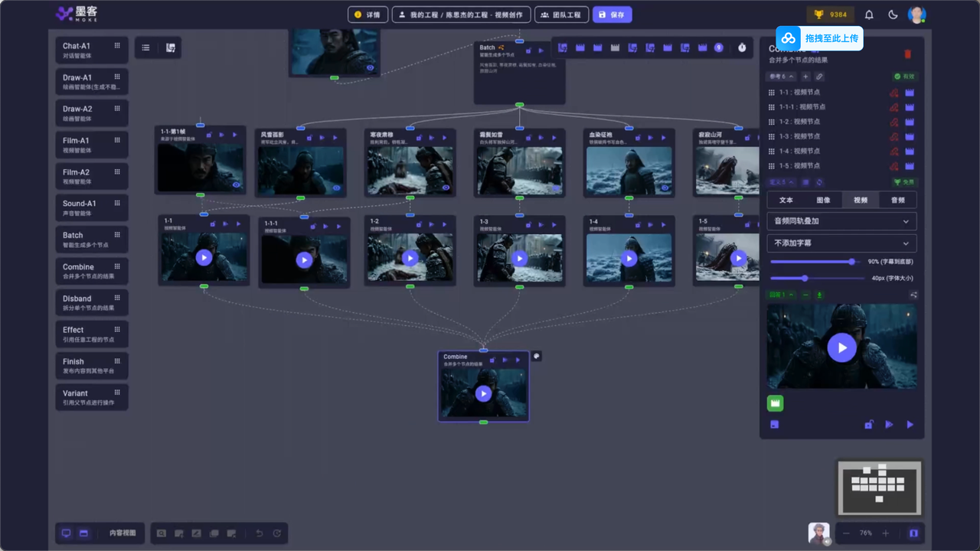Click the green clapperboard icon under preview
The height and width of the screenshot is (551, 980).
(x=776, y=403)
